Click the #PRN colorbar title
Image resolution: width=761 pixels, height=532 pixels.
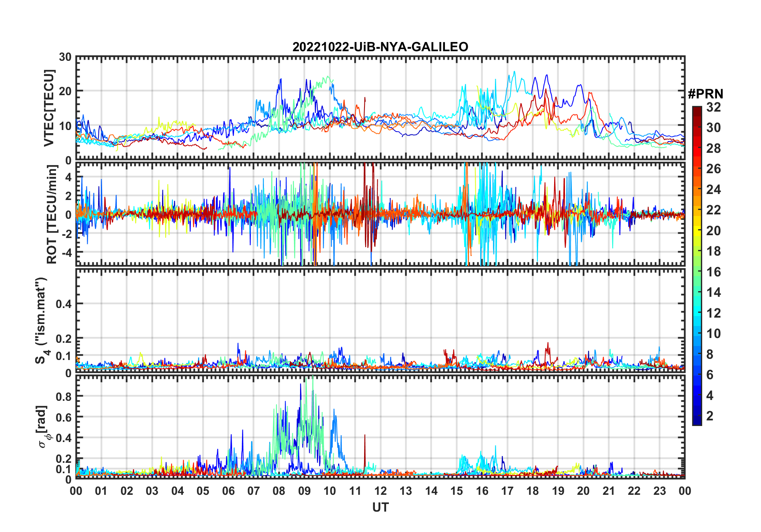pyautogui.click(x=705, y=94)
